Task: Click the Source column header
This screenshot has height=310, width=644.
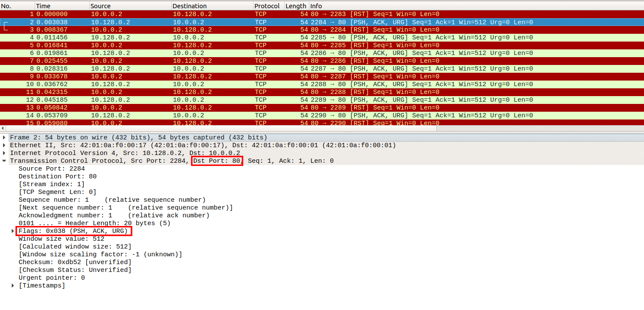Action: pyautogui.click(x=130, y=6)
